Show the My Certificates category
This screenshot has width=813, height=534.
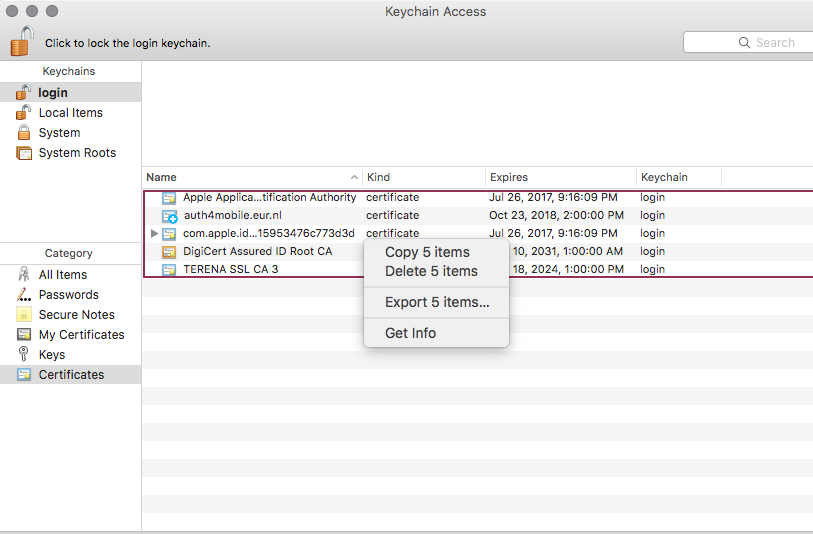pos(71,334)
